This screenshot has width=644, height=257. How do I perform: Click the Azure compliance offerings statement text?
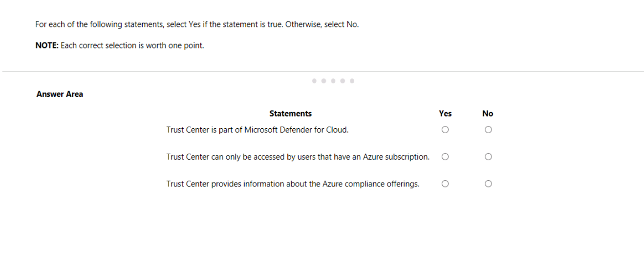(x=293, y=184)
